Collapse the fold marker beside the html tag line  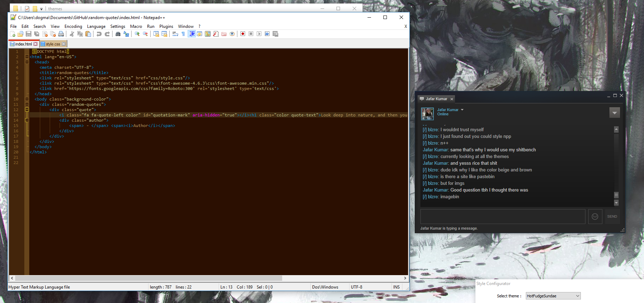[27, 57]
